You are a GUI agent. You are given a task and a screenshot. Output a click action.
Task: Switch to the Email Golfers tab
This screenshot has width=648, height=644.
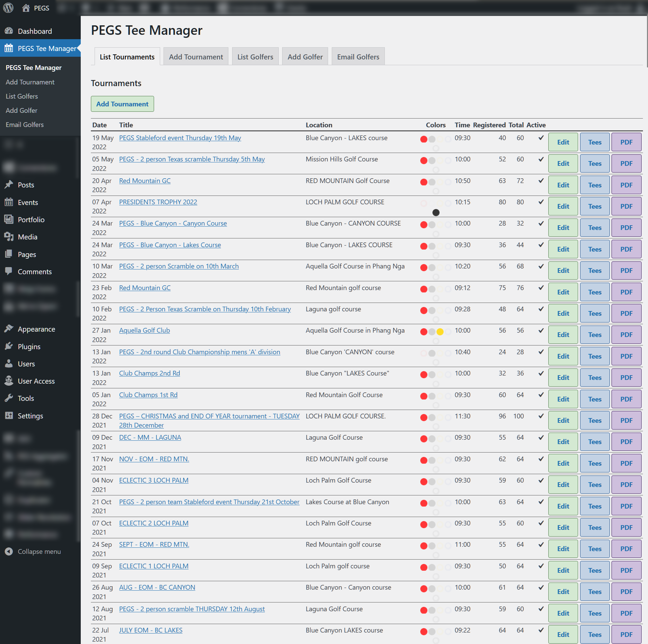pos(358,57)
